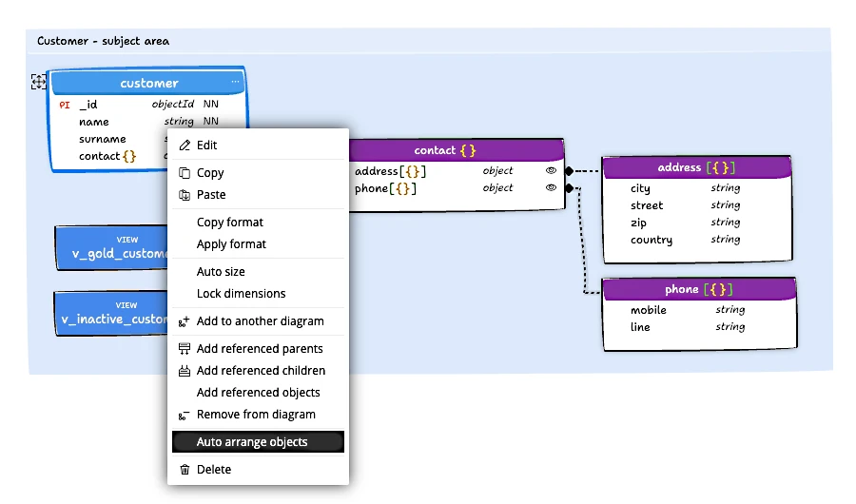This screenshot has width=856, height=504.
Task: Select Copy format menu entry
Action: point(258,223)
